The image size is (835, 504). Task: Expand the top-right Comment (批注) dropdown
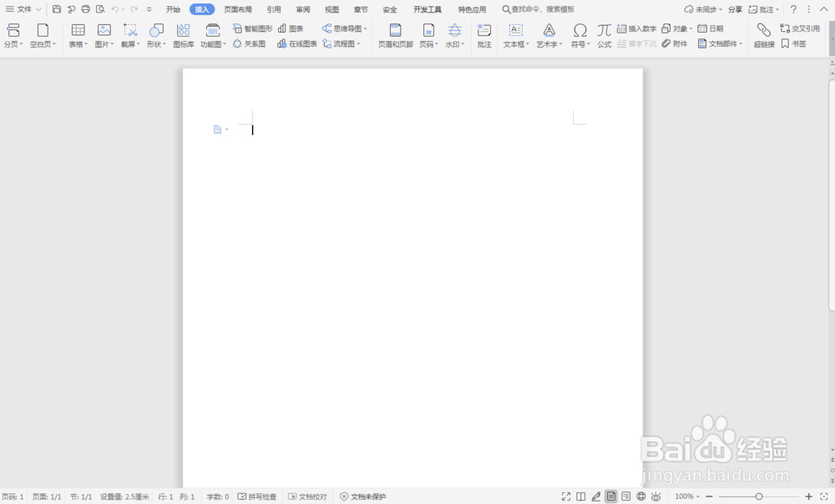777,9
